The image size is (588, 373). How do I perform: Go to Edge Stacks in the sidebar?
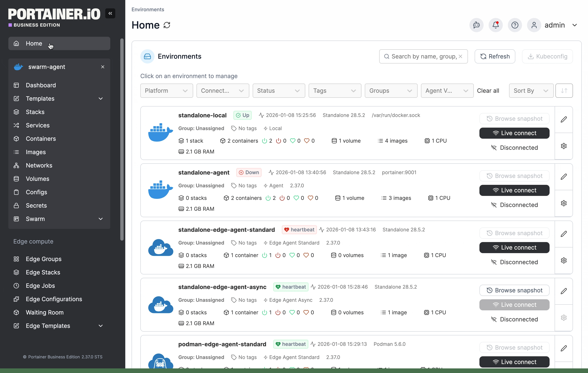[43, 272]
